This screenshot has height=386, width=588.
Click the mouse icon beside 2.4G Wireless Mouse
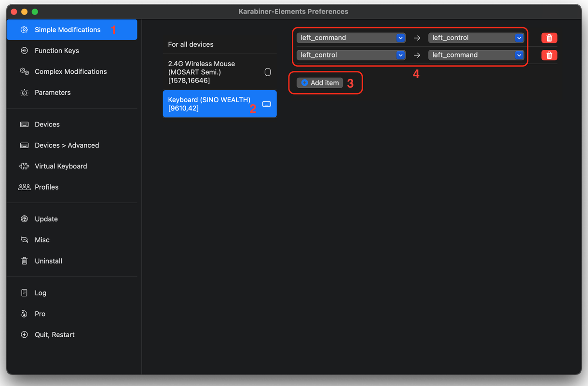(x=268, y=72)
